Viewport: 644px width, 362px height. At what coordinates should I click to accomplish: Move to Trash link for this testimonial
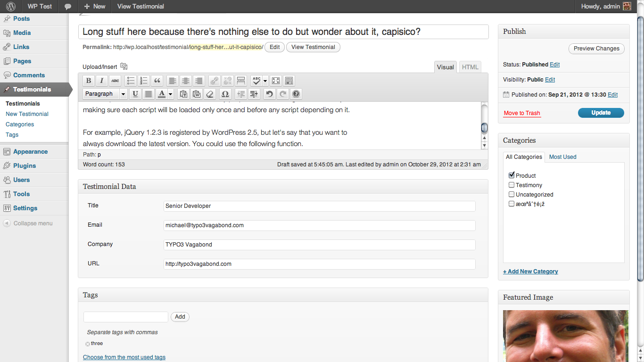tap(522, 113)
